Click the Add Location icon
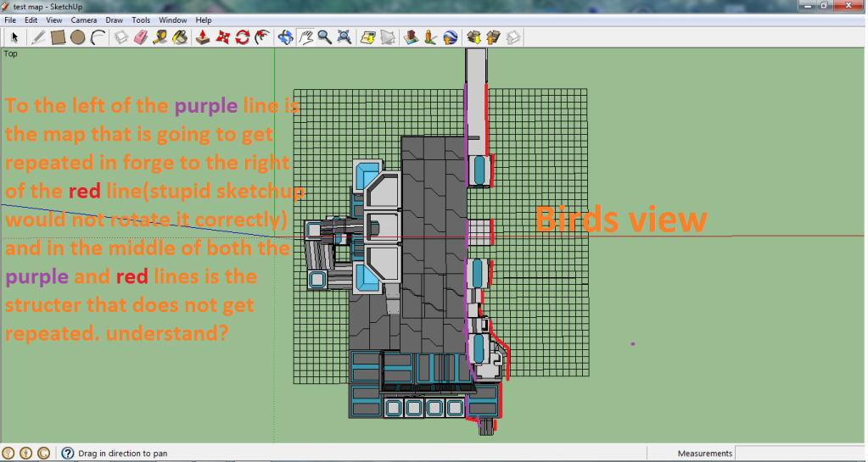The height and width of the screenshot is (462, 868). click(x=368, y=37)
